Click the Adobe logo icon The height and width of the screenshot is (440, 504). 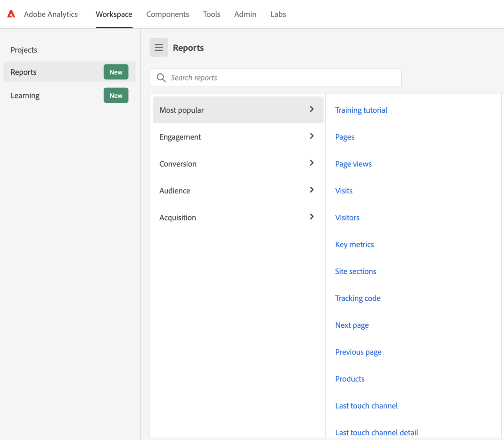point(11,14)
